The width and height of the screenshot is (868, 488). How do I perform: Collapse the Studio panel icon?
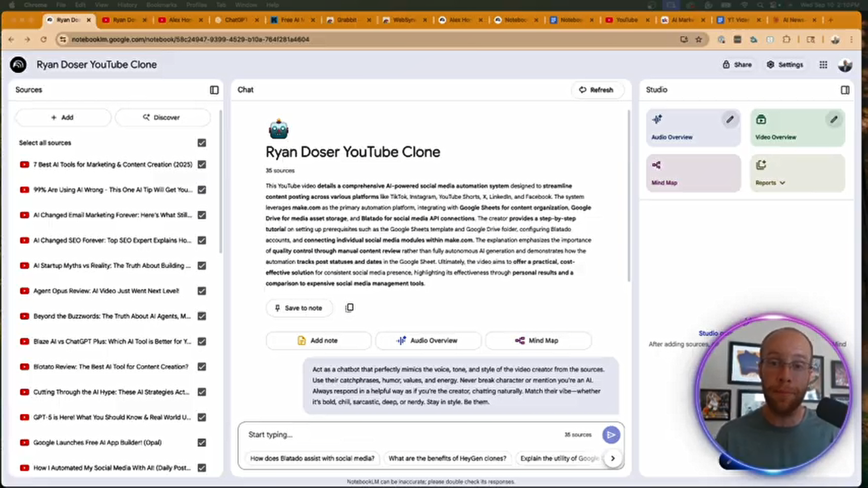click(845, 90)
